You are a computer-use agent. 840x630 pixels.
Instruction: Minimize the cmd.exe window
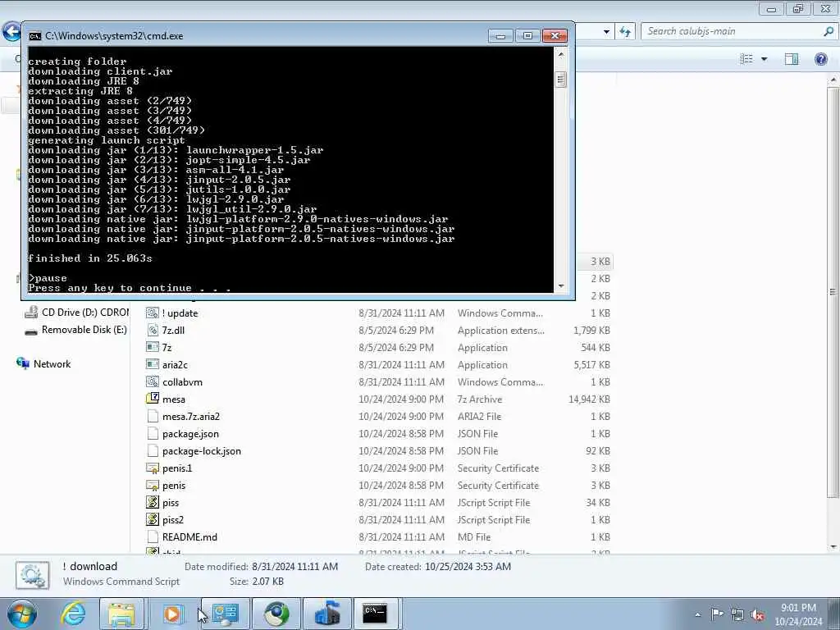(501, 36)
